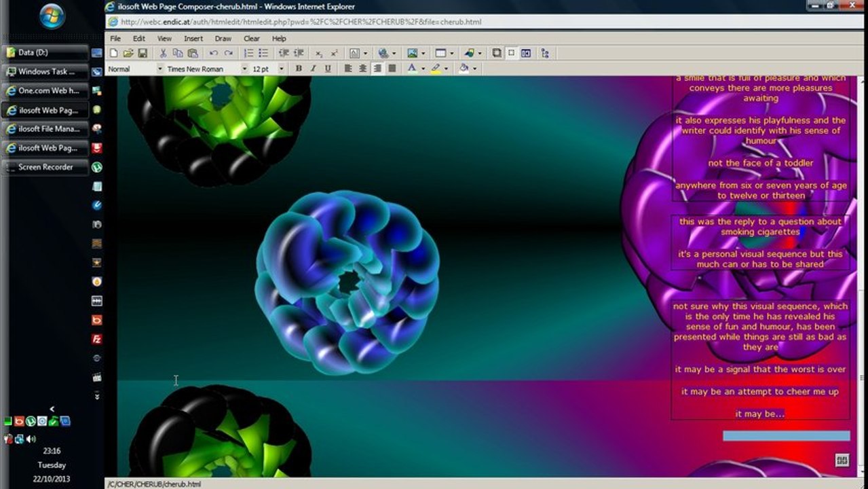The height and width of the screenshot is (489, 868).
Task: Center align the text
Action: tap(363, 69)
